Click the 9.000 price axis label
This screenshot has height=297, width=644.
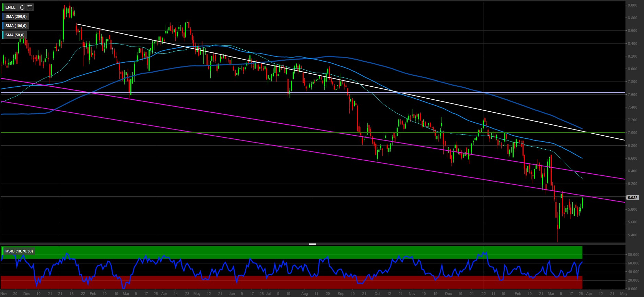click(x=633, y=5)
